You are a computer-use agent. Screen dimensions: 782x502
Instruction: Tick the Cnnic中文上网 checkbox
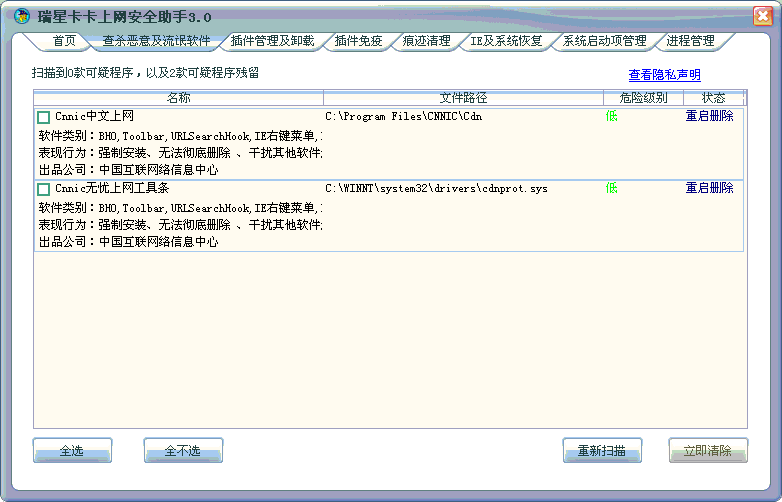(x=43, y=117)
